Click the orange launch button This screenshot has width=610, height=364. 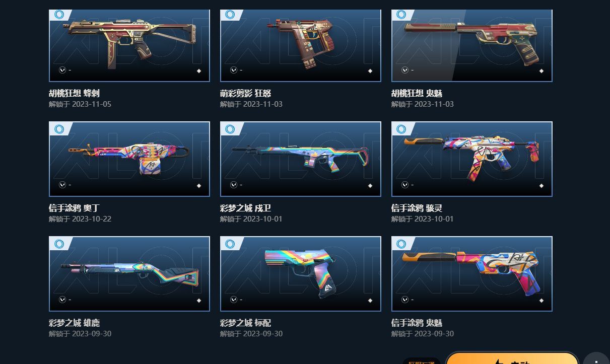pos(512,358)
